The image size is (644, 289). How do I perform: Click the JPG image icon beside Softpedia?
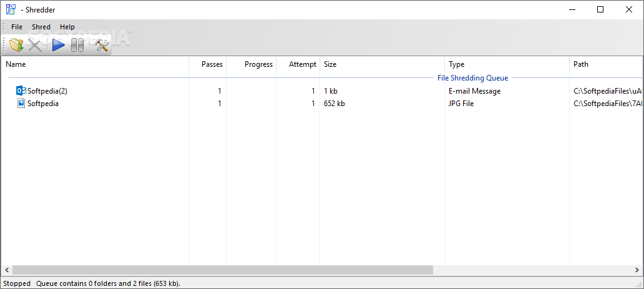[x=21, y=104]
